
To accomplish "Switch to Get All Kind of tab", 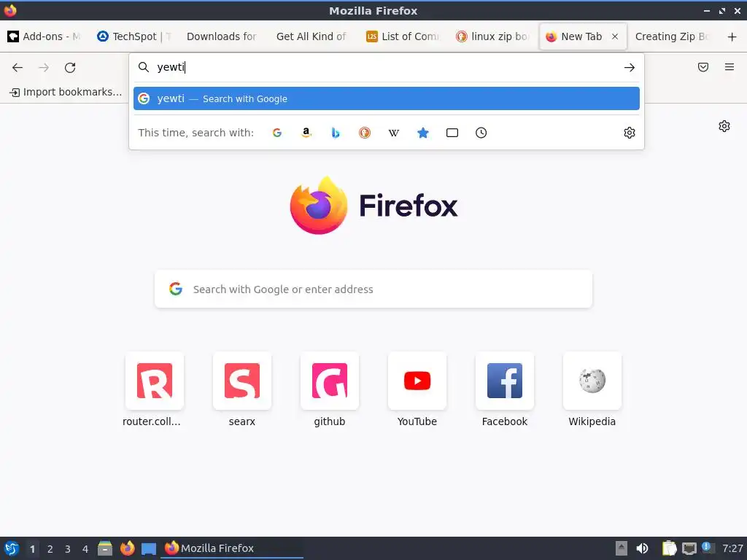I will (311, 36).
